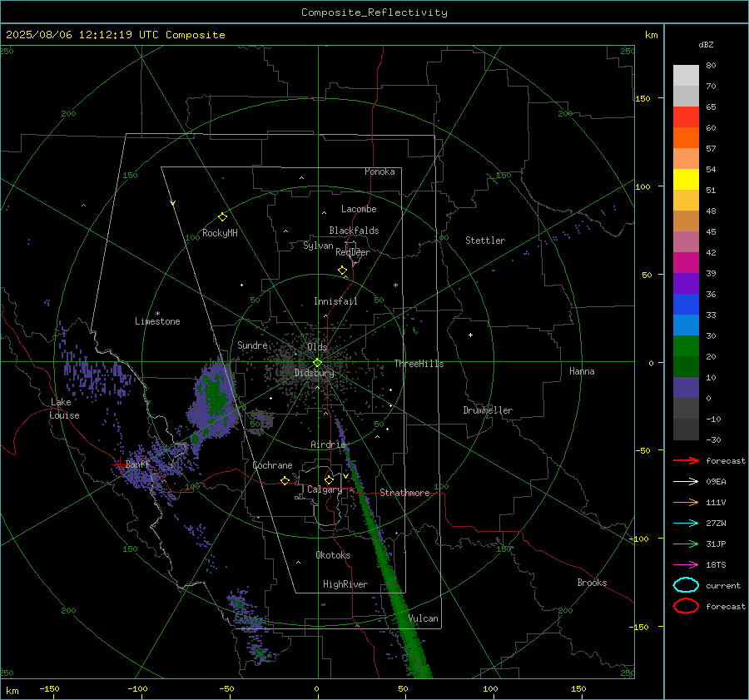The height and width of the screenshot is (700, 749).
Task: Click the cyan current ellipse legend icon
Action: tap(686, 585)
